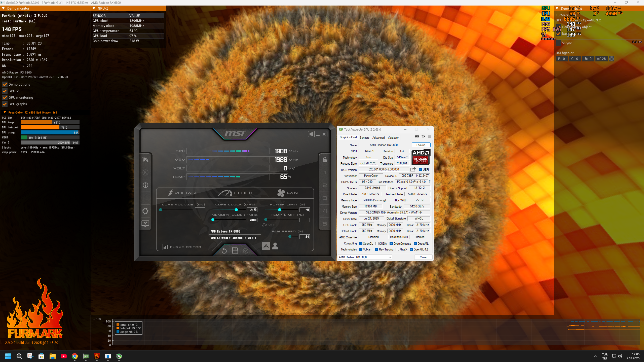This screenshot has height=362, width=644.
Task: Uncheck the GPU-Z checkbox in Demo monitor
Action: coord(5,91)
